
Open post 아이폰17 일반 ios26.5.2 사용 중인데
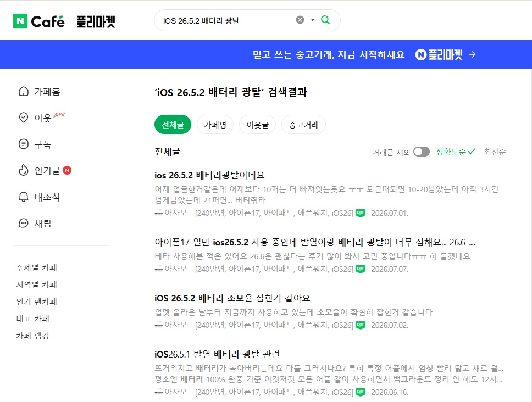tap(315, 242)
